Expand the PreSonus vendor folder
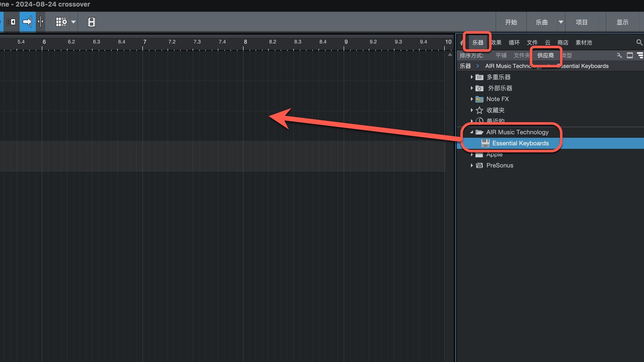Viewport: 644px width, 362px height. [472, 165]
